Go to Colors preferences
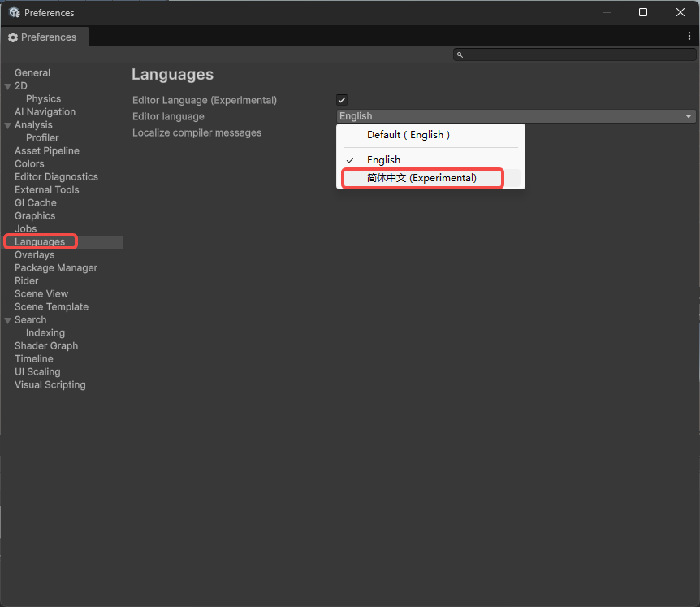Image resolution: width=700 pixels, height=607 pixels. point(29,164)
